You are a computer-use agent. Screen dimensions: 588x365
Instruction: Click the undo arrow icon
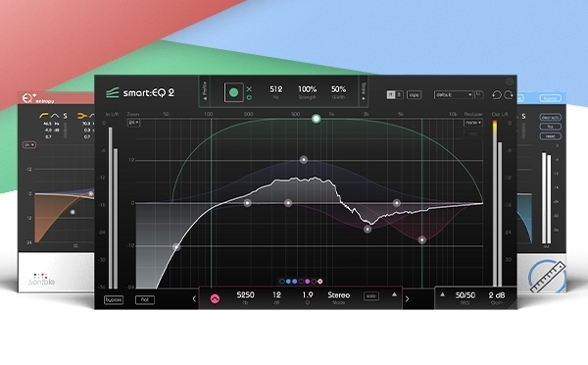point(497,95)
